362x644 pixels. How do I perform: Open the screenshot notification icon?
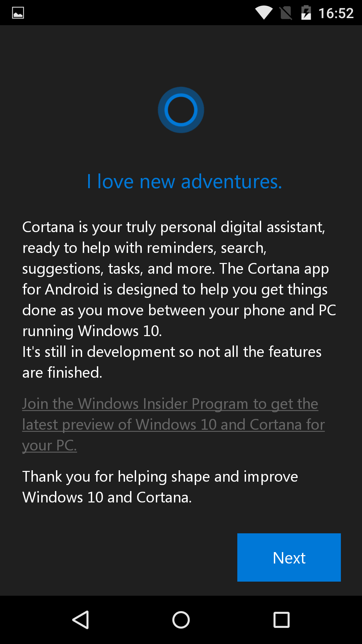click(x=17, y=12)
